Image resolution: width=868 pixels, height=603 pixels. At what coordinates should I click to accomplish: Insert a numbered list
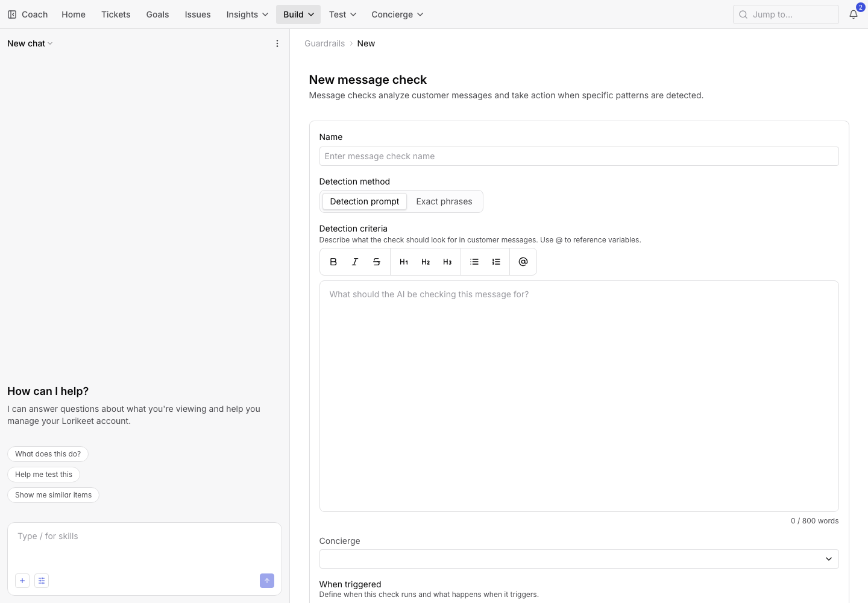(496, 262)
